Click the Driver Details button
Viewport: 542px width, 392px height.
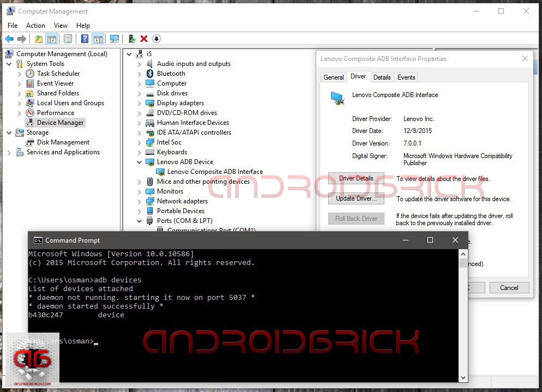(356, 179)
